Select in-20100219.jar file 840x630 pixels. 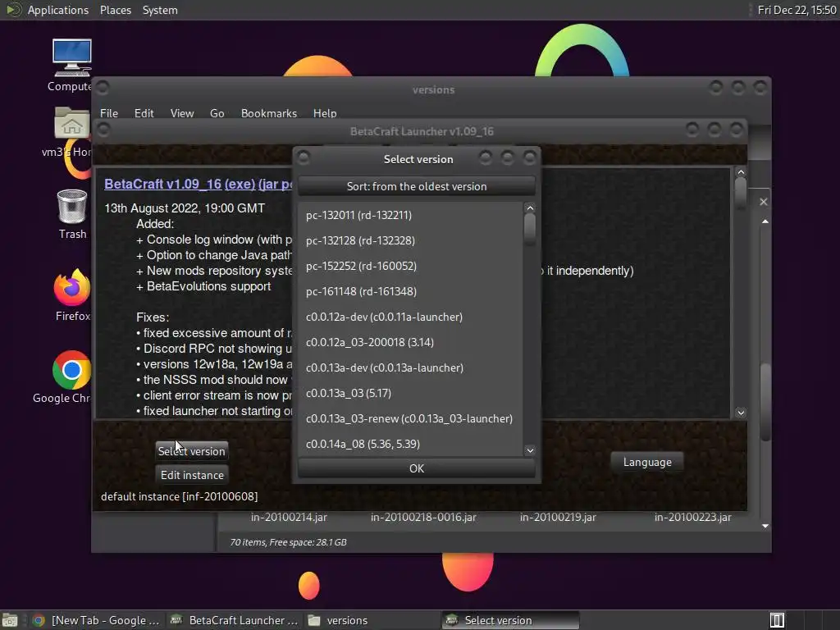pyautogui.click(x=558, y=517)
